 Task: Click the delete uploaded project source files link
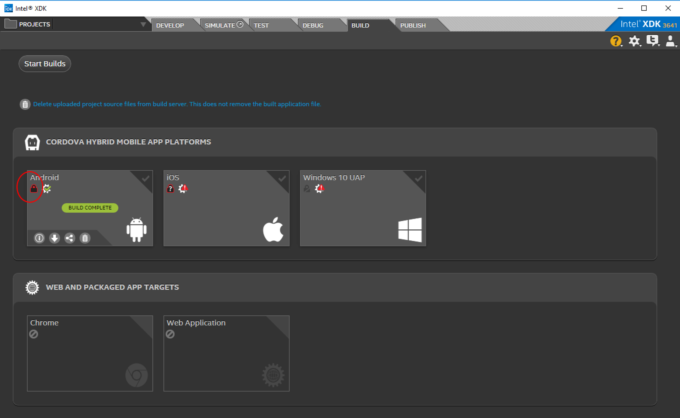point(177,104)
